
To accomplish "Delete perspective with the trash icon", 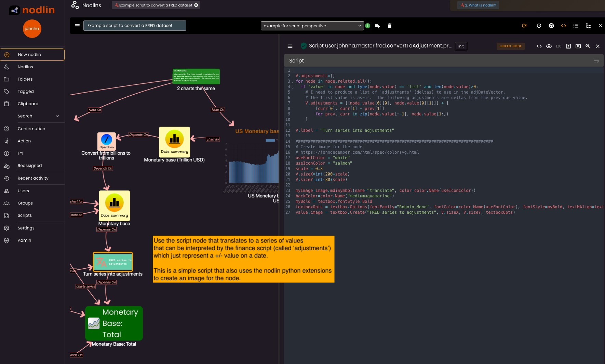I will pos(389,26).
